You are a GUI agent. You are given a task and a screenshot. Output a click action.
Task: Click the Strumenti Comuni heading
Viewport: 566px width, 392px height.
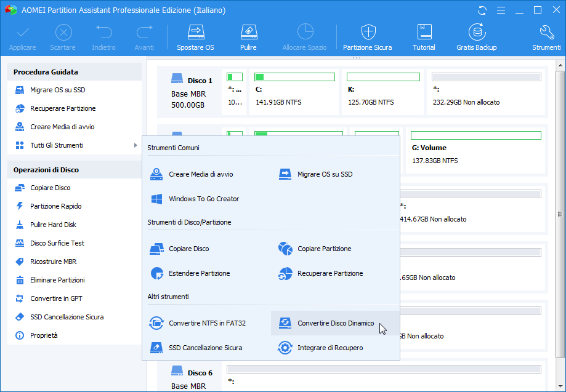point(173,148)
